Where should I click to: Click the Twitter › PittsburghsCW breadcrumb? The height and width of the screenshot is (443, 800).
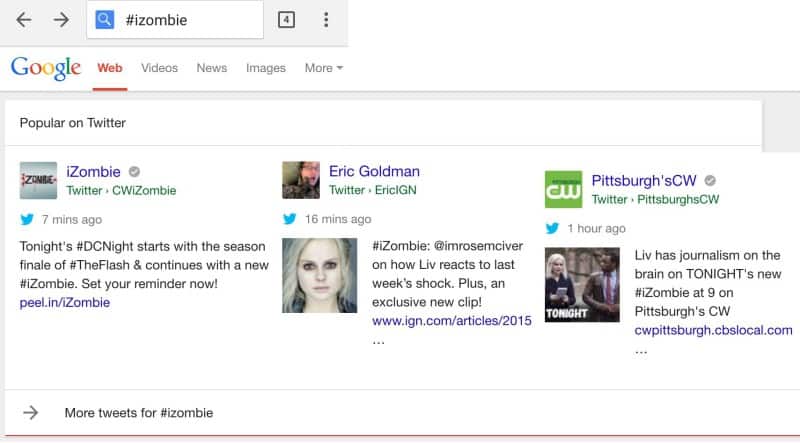click(x=655, y=199)
